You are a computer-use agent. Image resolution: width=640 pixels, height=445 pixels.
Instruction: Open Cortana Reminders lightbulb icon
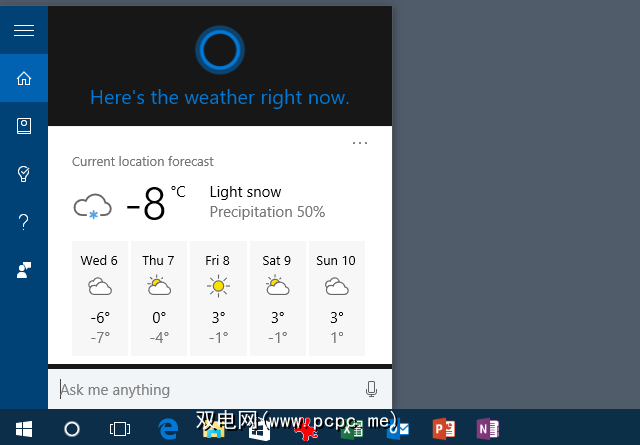(x=24, y=174)
